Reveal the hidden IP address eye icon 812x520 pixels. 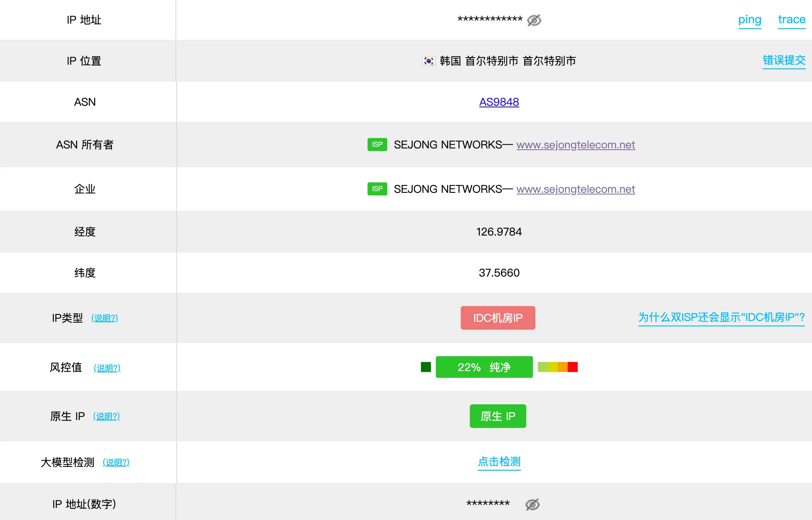pos(534,20)
